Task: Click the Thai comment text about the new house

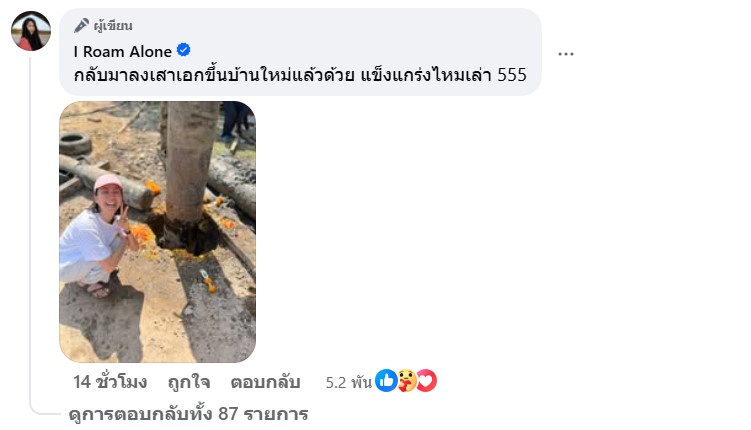Action: pyautogui.click(x=300, y=75)
